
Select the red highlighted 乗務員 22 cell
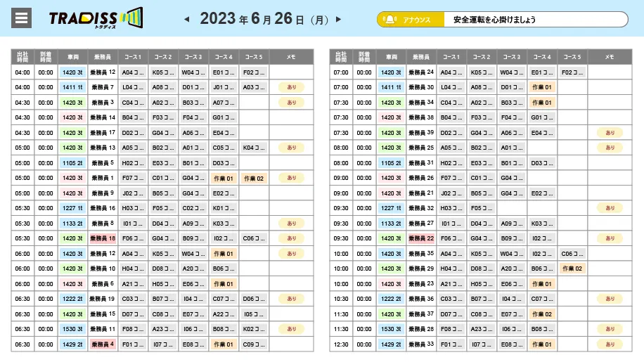[x=421, y=238]
